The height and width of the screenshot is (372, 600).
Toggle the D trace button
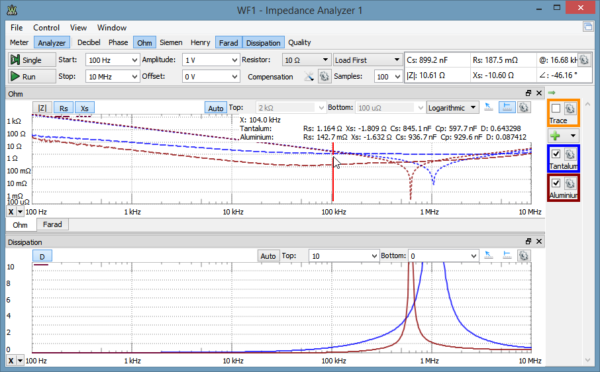(42, 256)
